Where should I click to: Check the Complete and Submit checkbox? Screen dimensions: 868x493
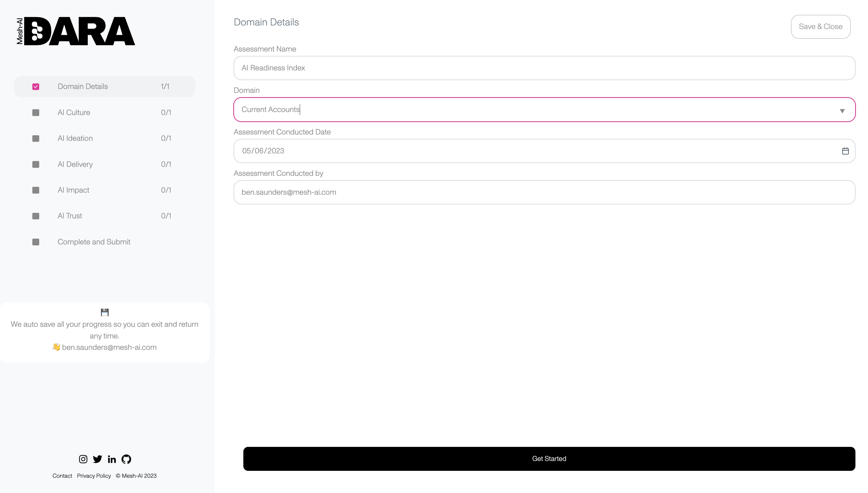[36, 242]
